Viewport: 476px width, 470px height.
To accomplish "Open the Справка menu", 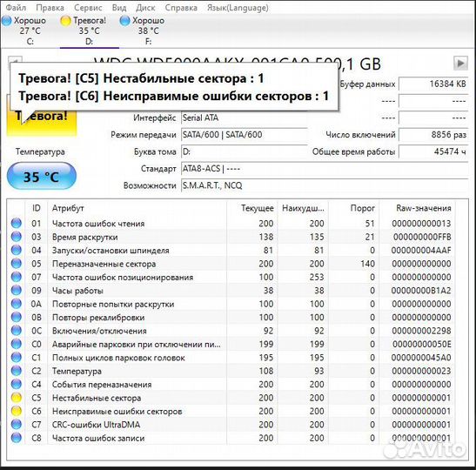I will click(x=181, y=8).
